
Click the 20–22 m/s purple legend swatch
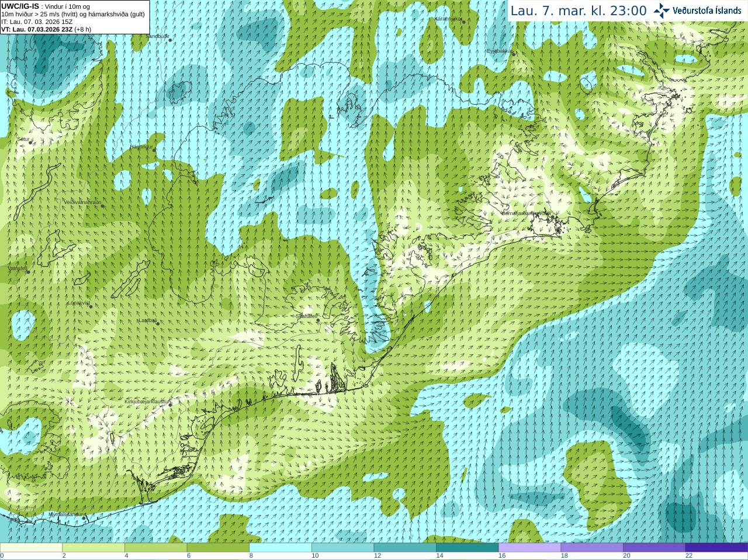click(x=654, y=548)
